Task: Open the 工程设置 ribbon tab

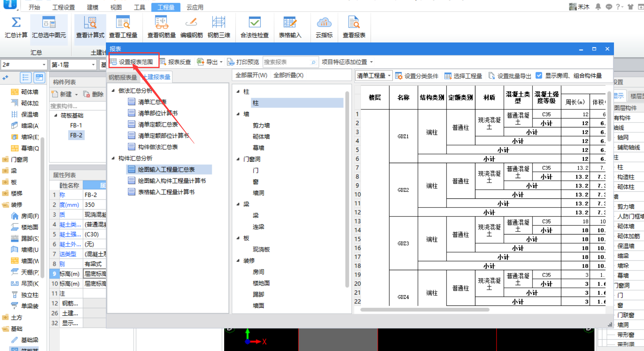Action: [63, 7]
